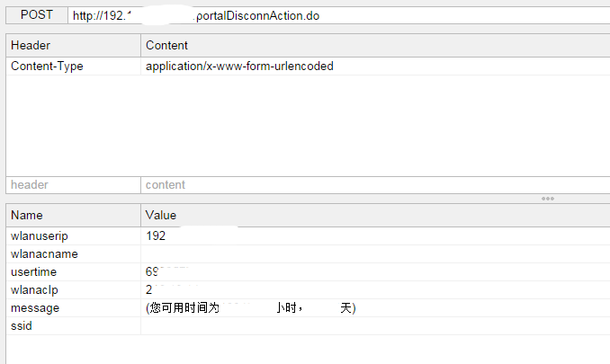
Task: Click the Header column heading
Action: pos(73,46)
